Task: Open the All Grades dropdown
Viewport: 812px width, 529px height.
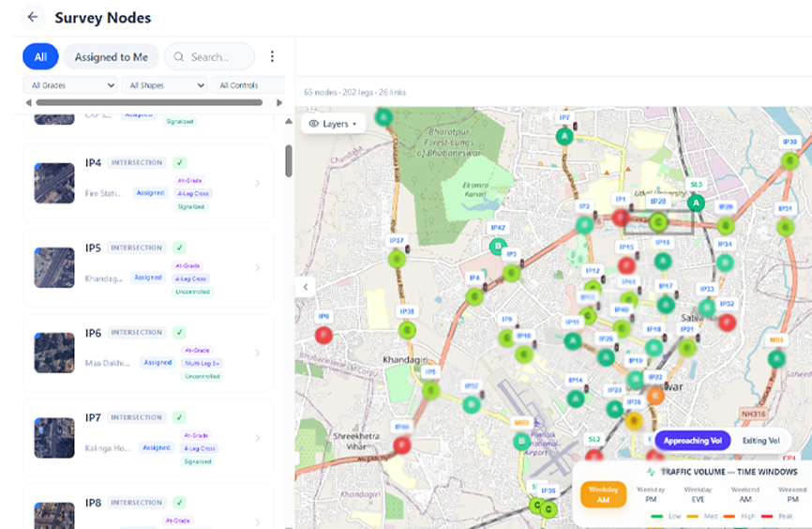Action: pyautogui.click(x=70, y=85)
